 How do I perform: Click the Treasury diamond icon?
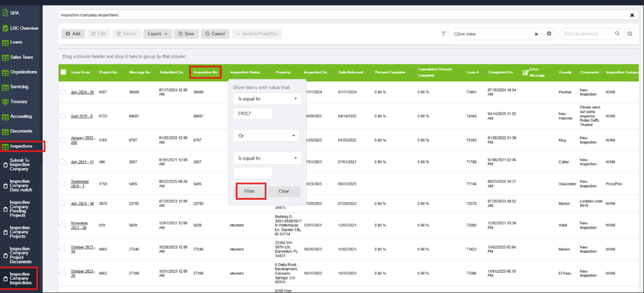pyautogui.click(x=5, y=102)
